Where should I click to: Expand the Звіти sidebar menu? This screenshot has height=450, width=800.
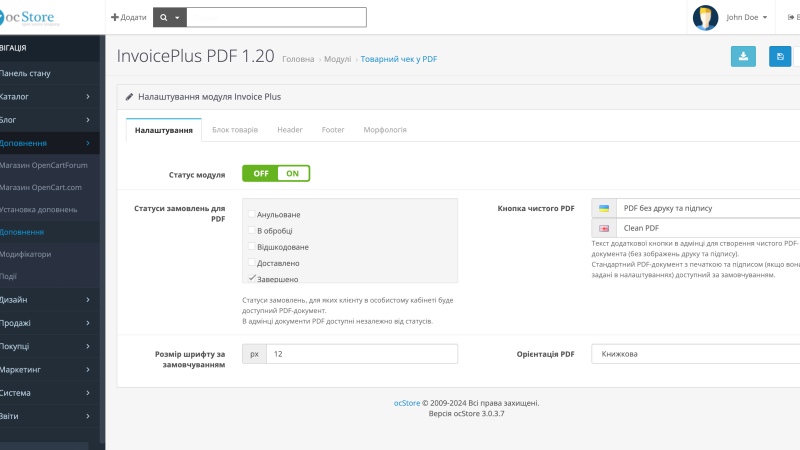pos(49,416)
